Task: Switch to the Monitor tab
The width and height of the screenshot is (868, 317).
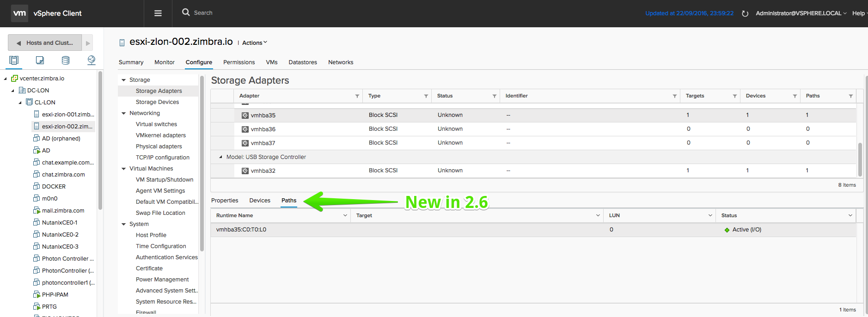Action: point(165,62)
